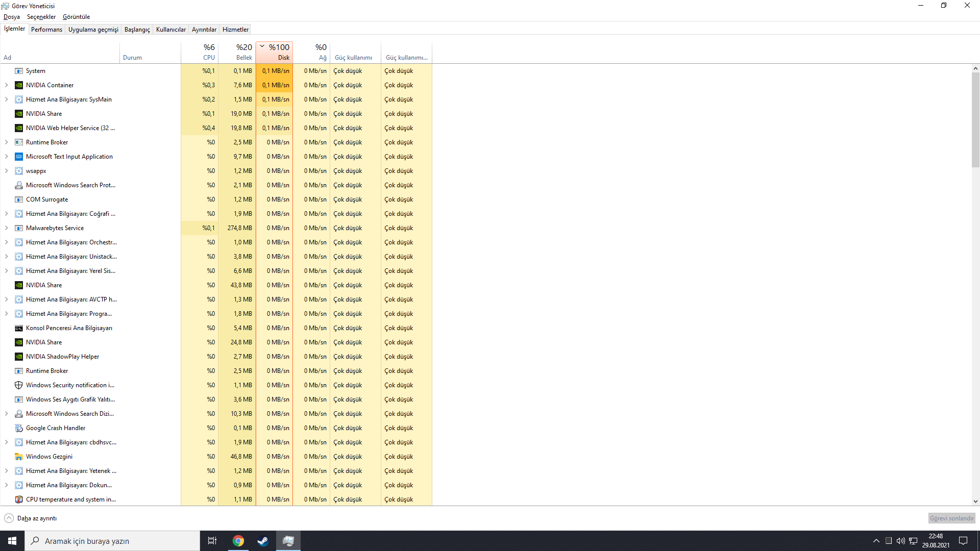The width and height of the screenshot is (980, 551).
Task: Click the Malwarebytes Service icon
Action: tap(19, 228)
